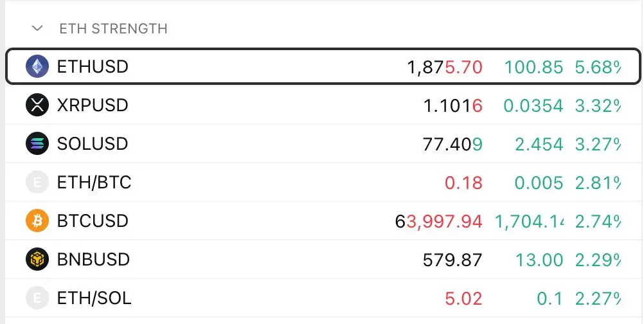Click the ETH/SOL placeholder icon
Image resolution: width=644 pixels, height=324 pixels.
[37, 298]
